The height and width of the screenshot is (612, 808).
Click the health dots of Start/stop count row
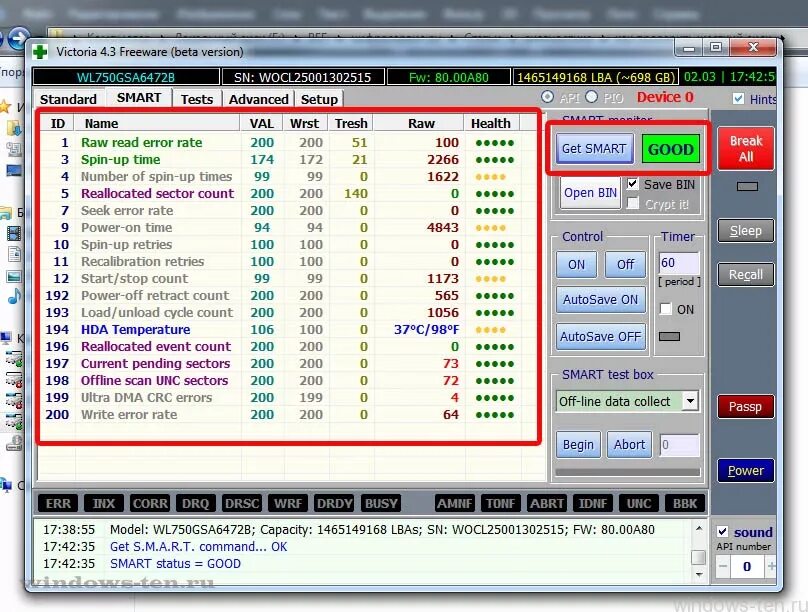click(491, 279)
